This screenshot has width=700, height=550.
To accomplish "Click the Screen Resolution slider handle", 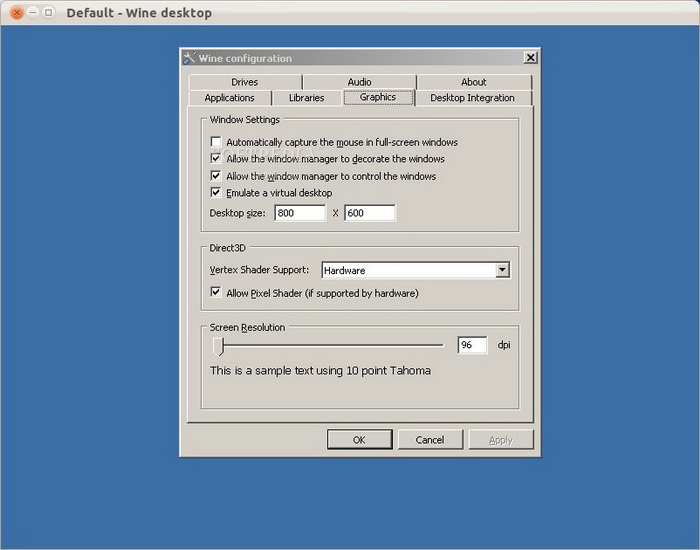I will point(219,346).
